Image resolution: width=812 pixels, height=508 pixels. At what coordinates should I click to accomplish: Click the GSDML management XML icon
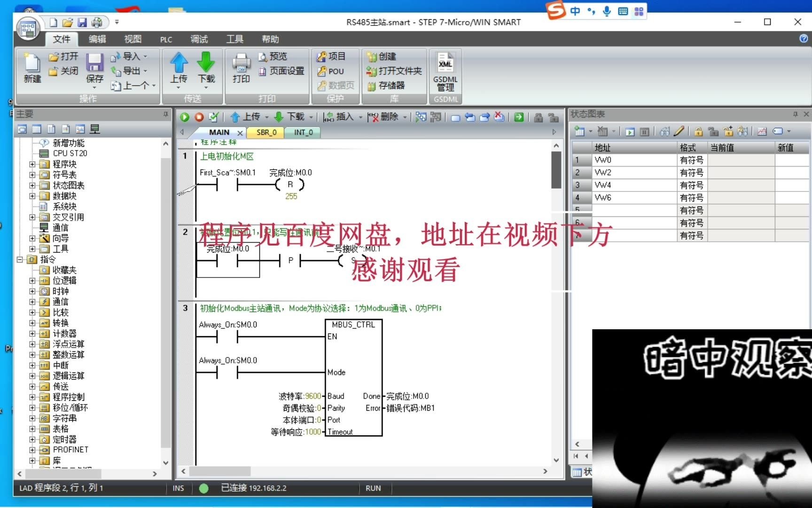(x=445, y=63)
